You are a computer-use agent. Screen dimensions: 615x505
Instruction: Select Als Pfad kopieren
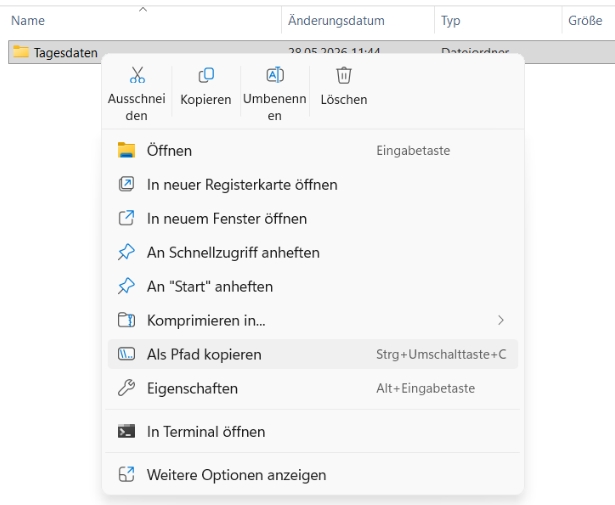pos(313,354)
